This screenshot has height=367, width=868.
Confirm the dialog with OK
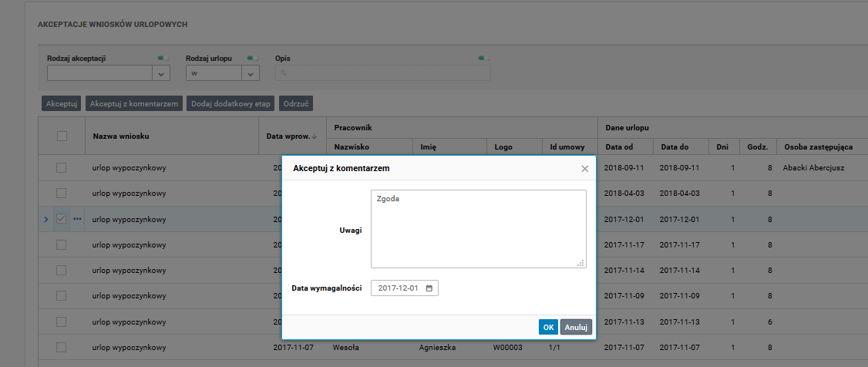(548, 327)
